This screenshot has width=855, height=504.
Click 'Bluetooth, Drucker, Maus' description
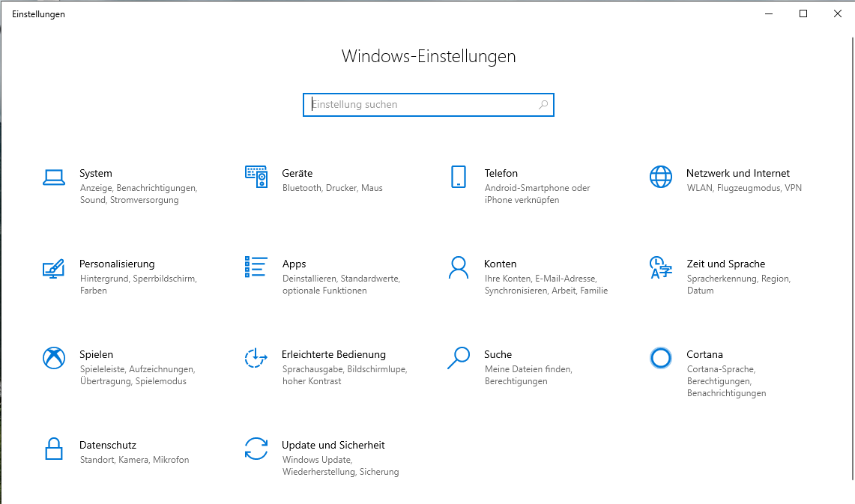pos(333,188)
